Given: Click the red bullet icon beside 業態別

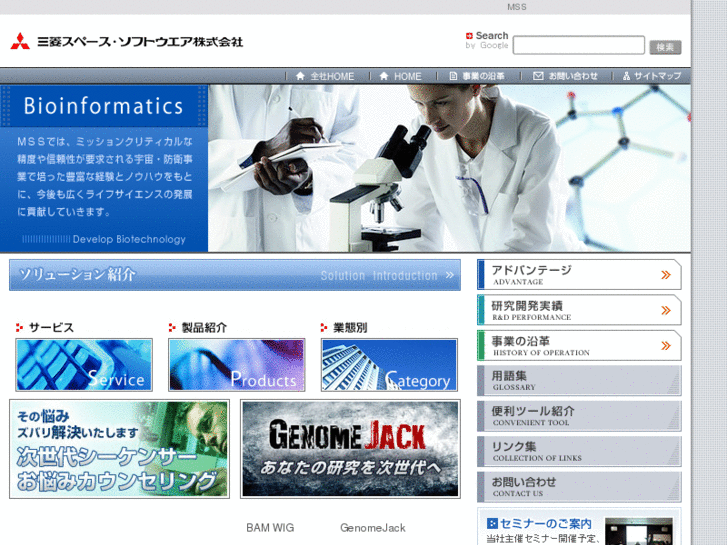Looking at the screenshot, I should [324, 327].
